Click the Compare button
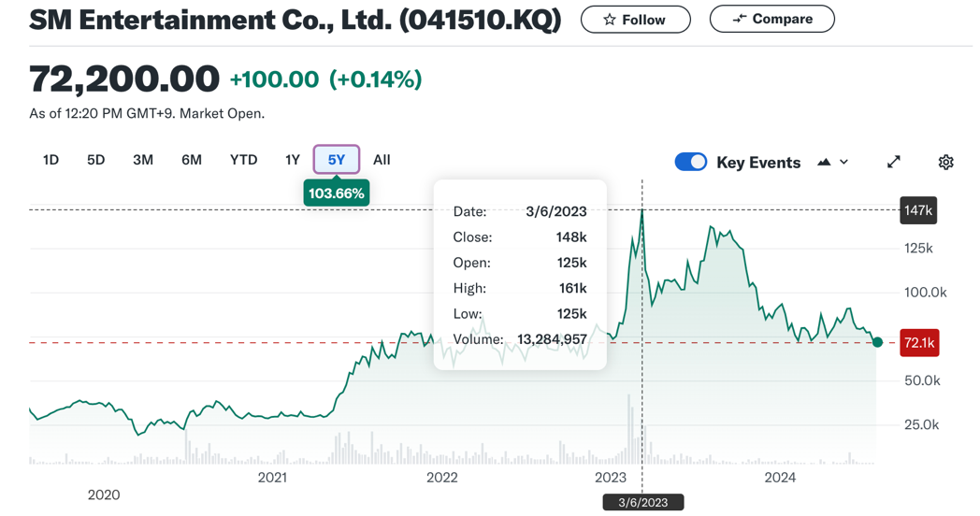980x516 pixels. tap(771, 19)
